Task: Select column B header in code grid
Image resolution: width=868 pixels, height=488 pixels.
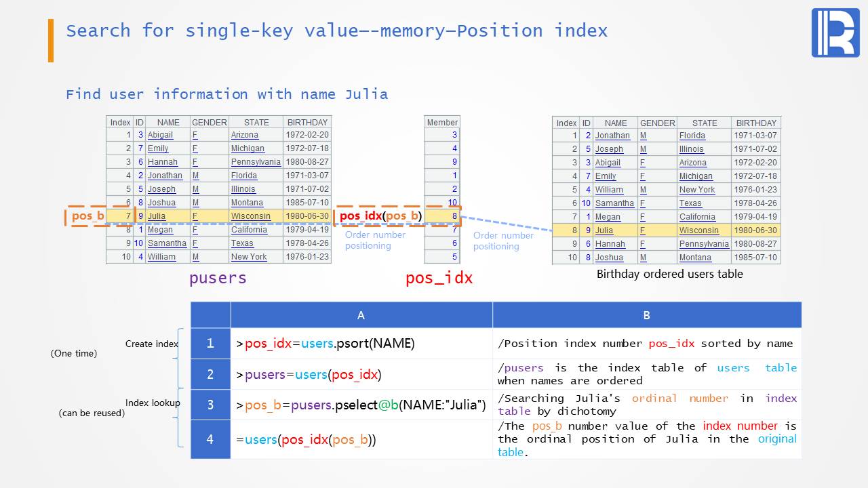Action: click(646, 315)
